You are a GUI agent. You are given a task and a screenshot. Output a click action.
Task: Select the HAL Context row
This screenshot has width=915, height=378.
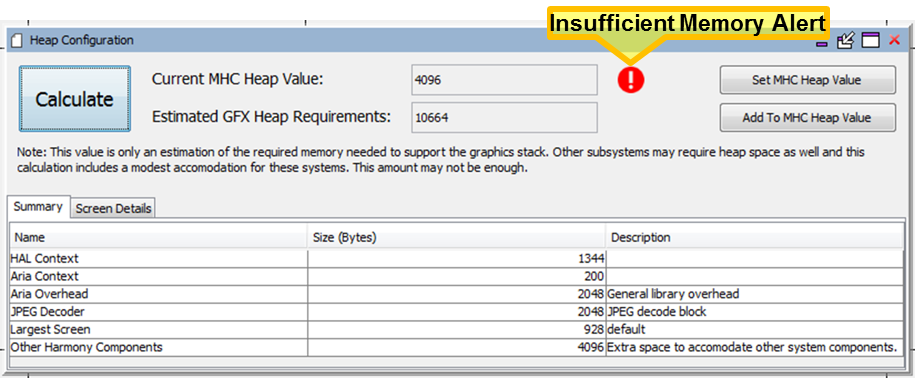(x=456, y=258)
